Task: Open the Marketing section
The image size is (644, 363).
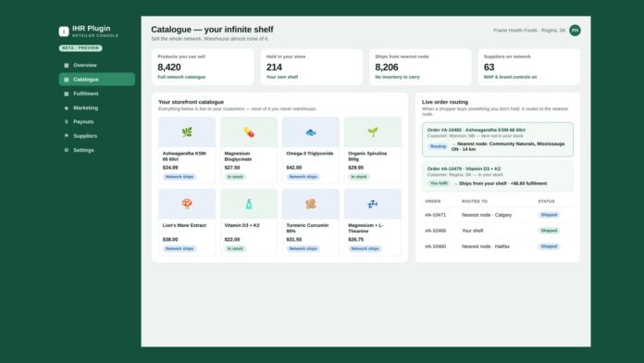Action: (x=97, y=107)
